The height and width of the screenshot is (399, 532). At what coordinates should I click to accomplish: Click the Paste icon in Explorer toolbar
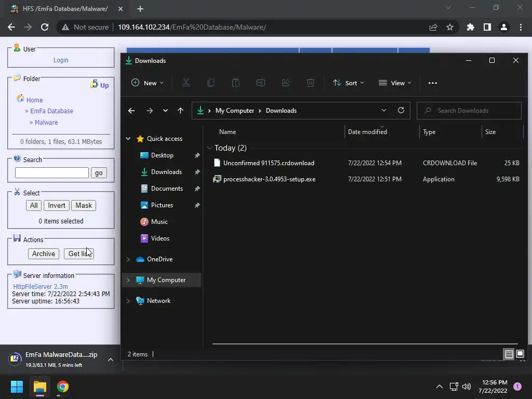tap(236, 83)
